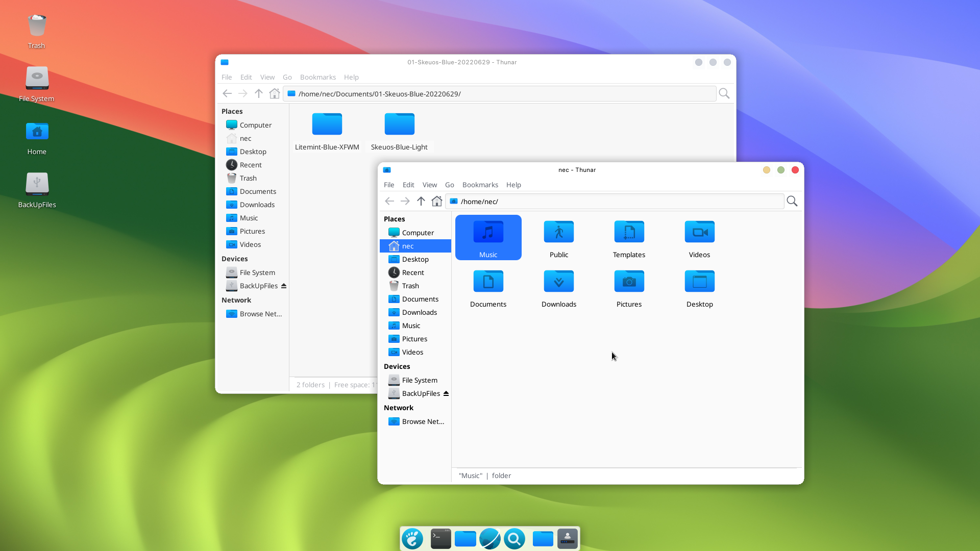
Task: Select Documents in nec window sidebar
Action: click(x=415, y=299)
